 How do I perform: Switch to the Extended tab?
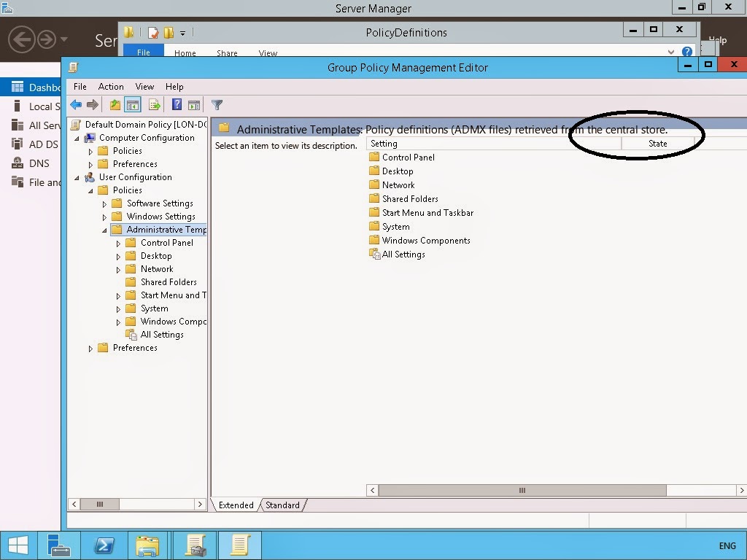click(x=236, y=505)
